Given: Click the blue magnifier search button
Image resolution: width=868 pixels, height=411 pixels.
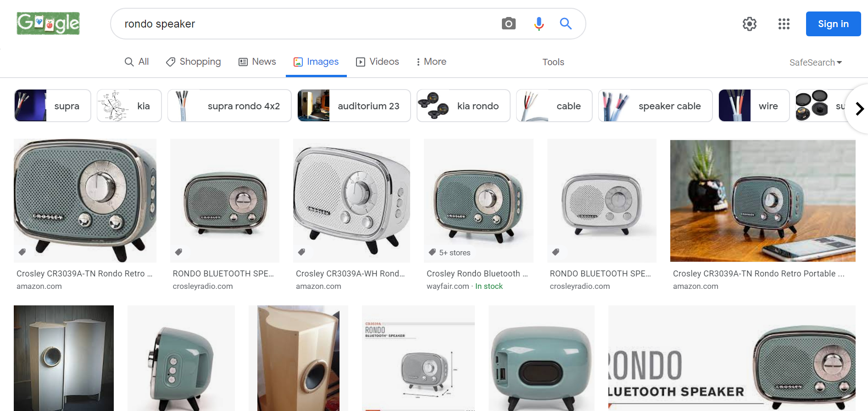Looking at the screenshot, I should point(566,23).
